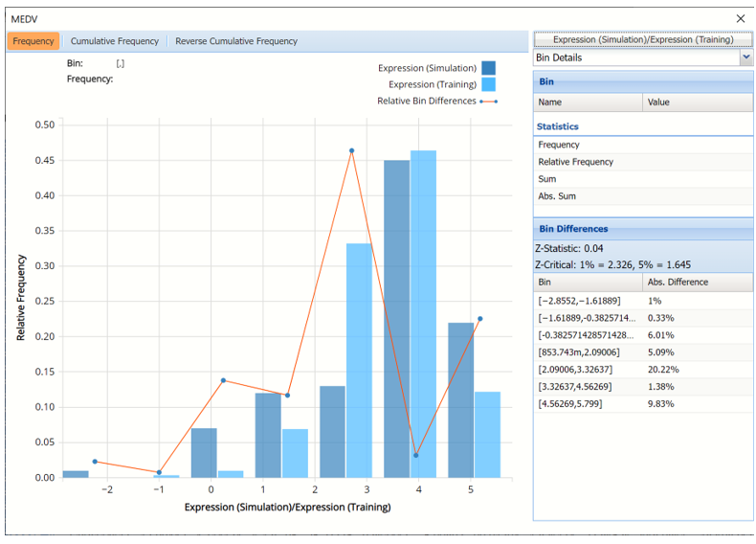Click the line point at peak near 3
This screenshot has height=544, width=756.
tap(351, 150)
